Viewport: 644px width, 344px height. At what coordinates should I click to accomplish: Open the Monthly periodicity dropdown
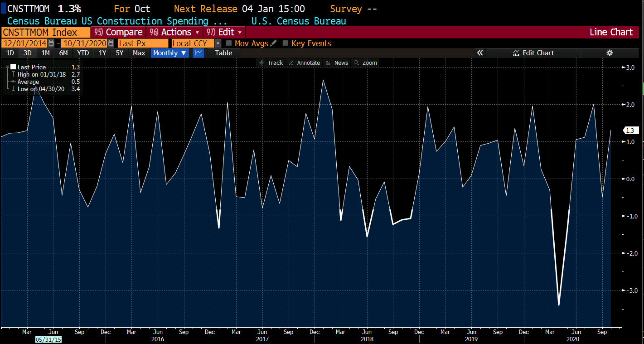[x=170, y=53]
